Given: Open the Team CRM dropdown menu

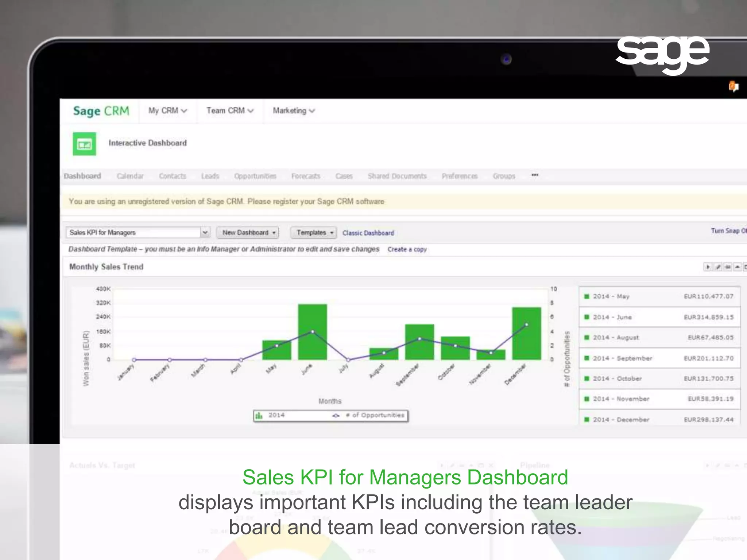Looking at the screenshot, I should tap(230, 110).
